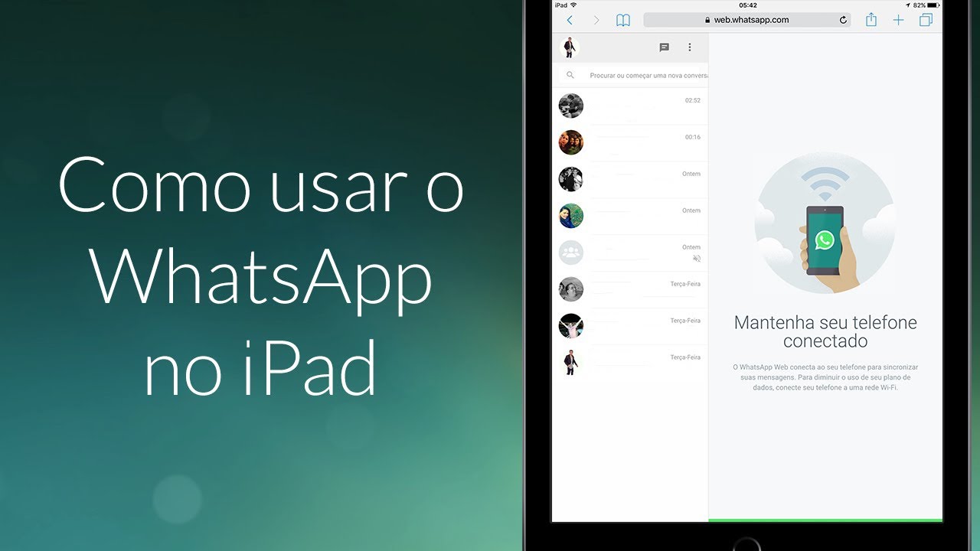Click the muted speaker icon in group chat
980x551 pixels.
pos(696,259)
